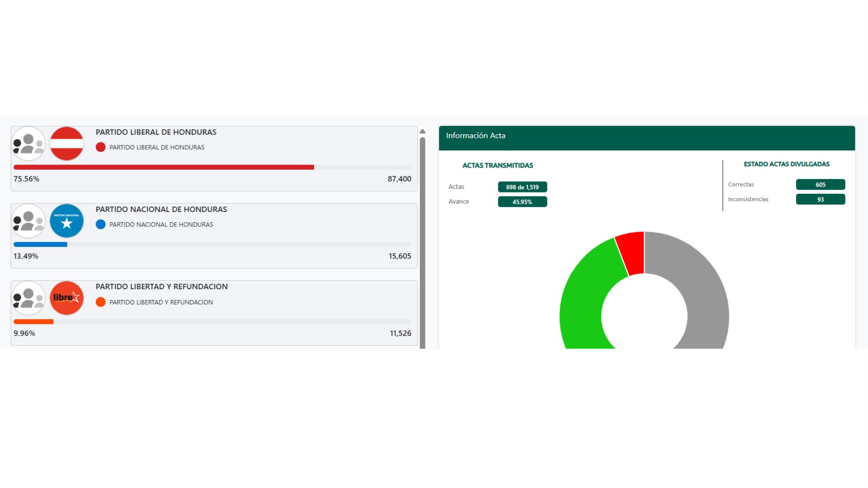Screen dimensions: 868x488
Task: Click candidates group icon in Partido Liberal card
Action: 28,144
